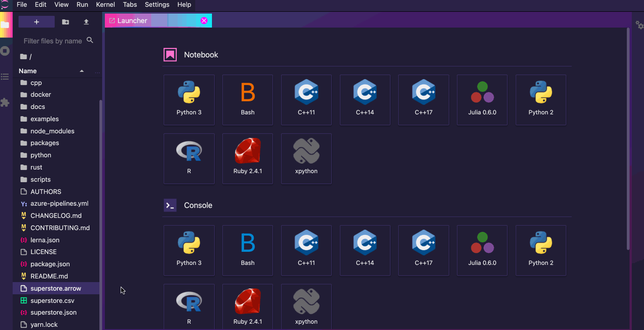
Task: Open the Kernel menu
Action: (x=105, y=5)
